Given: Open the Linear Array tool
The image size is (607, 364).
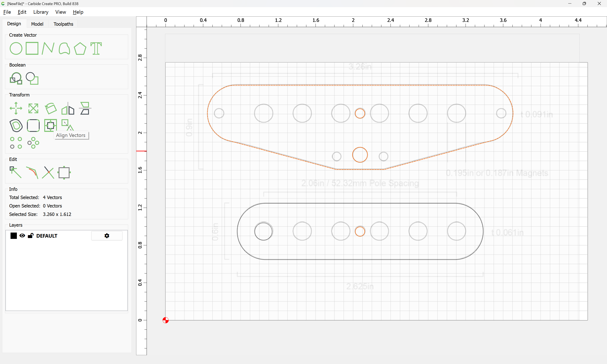Looking at the screenshot, I should click(16, 143).
